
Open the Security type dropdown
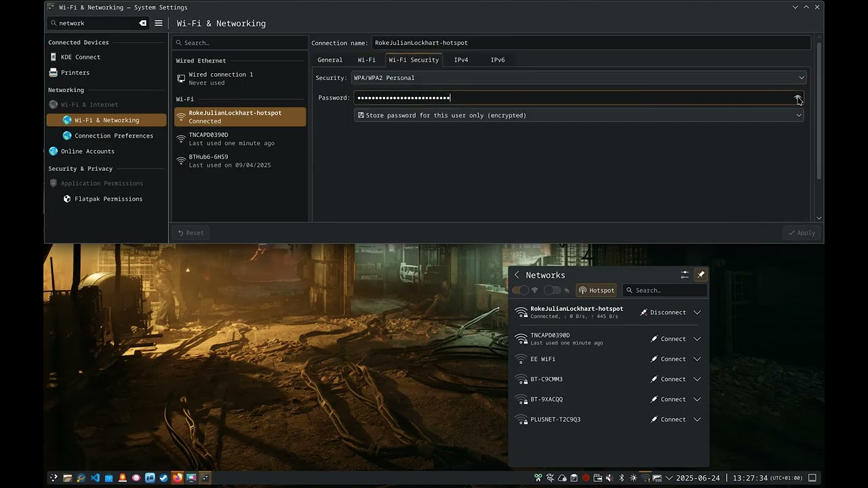(x=578, y=78)
